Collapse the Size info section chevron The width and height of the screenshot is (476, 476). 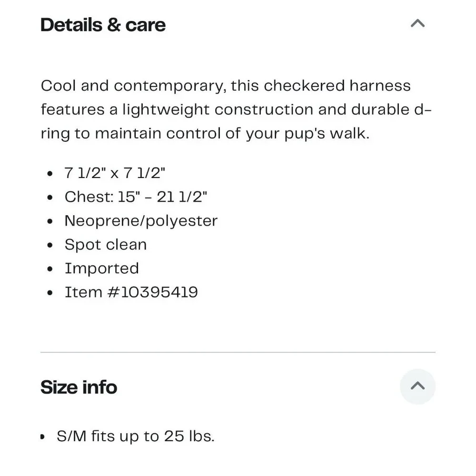(417, 386)
